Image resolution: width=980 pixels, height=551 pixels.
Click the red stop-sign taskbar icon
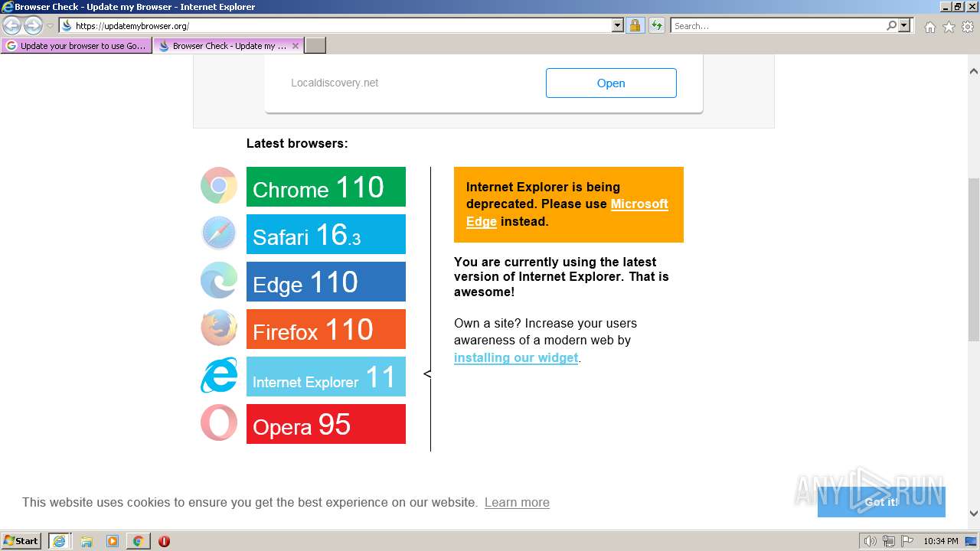pyautogui.click(x=164, y=540)
